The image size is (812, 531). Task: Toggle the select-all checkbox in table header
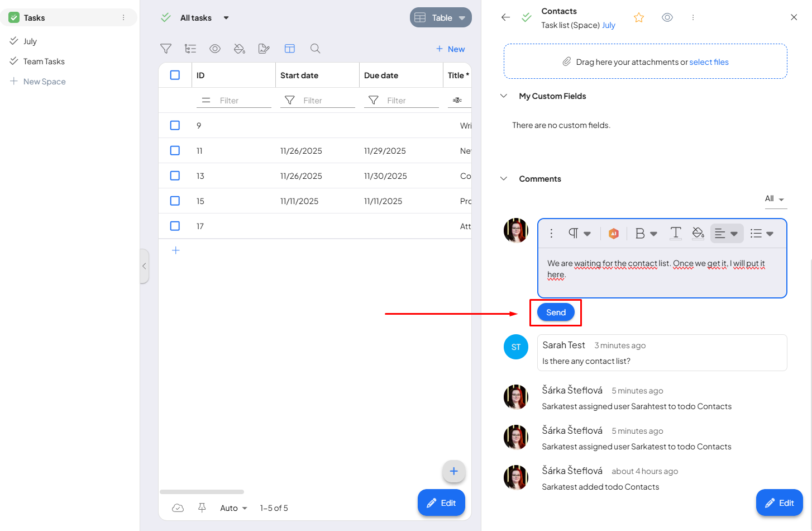coord(175,75)
